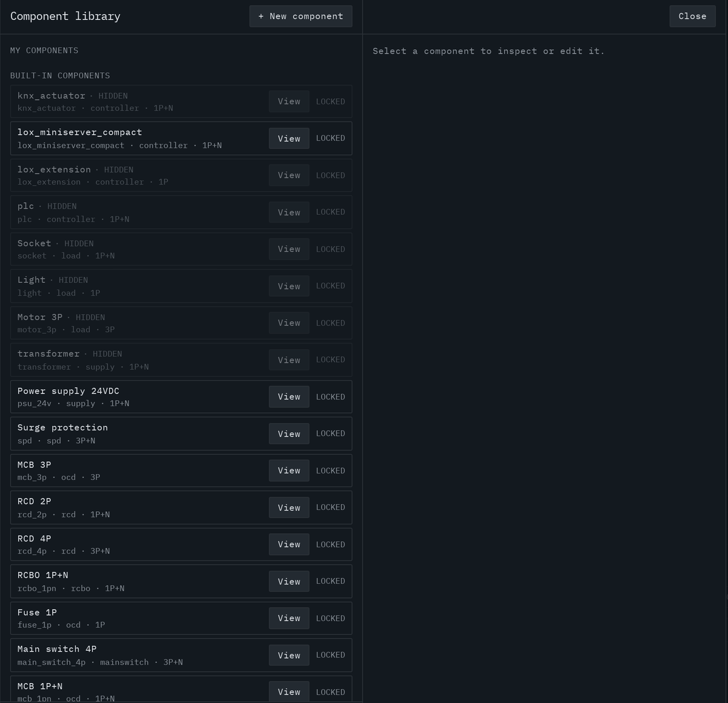This screenshot has width=728, height=703.
Task: Click the Component library heading
Action: (66, 16)
